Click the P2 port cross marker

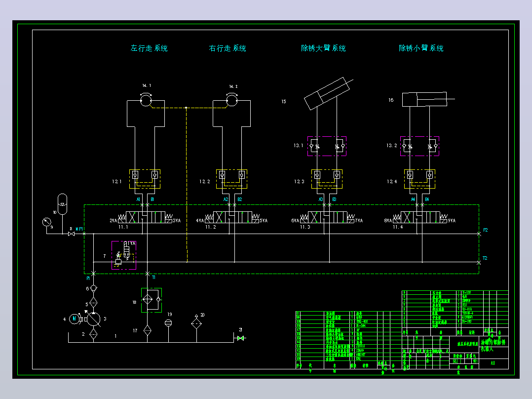479,234
